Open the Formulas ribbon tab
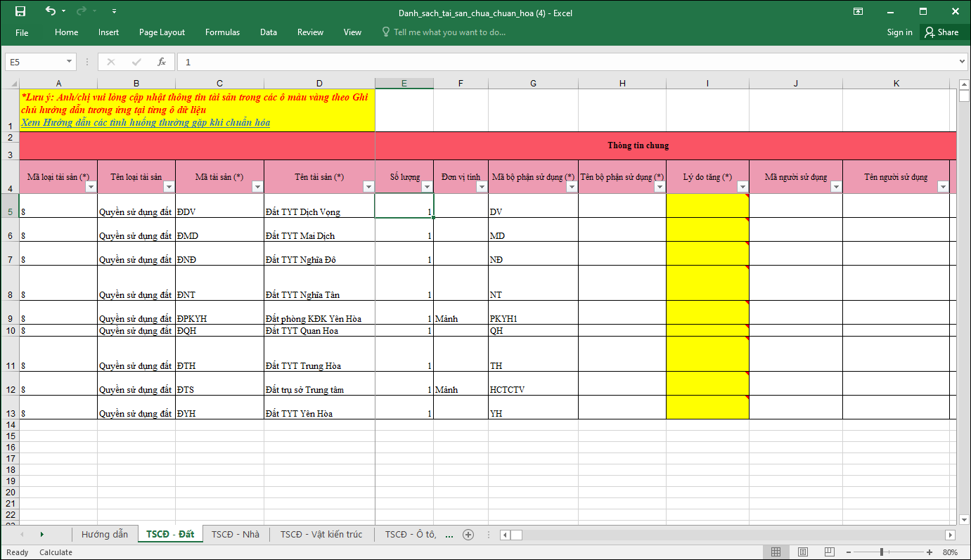971x560 pixels. coord(222,32)
